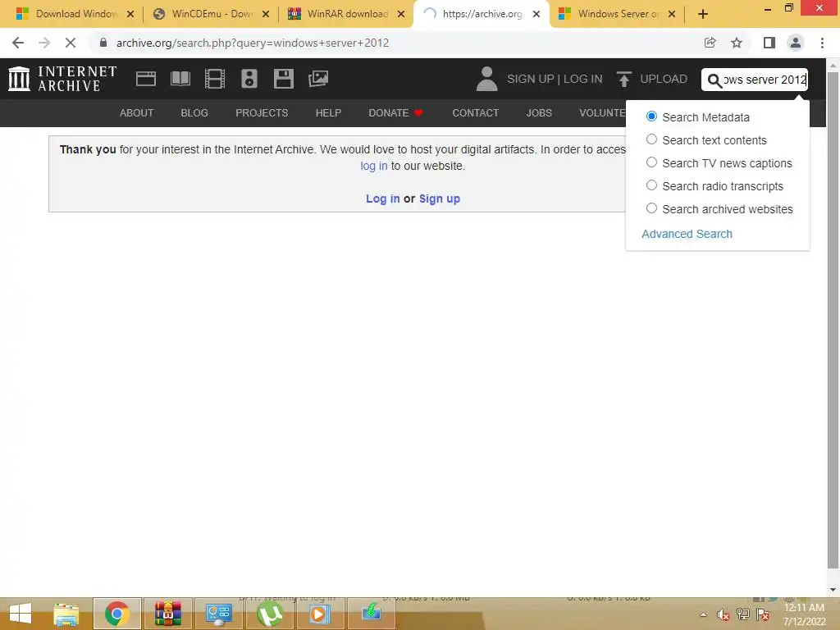
Task: Open JOBS navigation item
Action: [x=539, y=113]
